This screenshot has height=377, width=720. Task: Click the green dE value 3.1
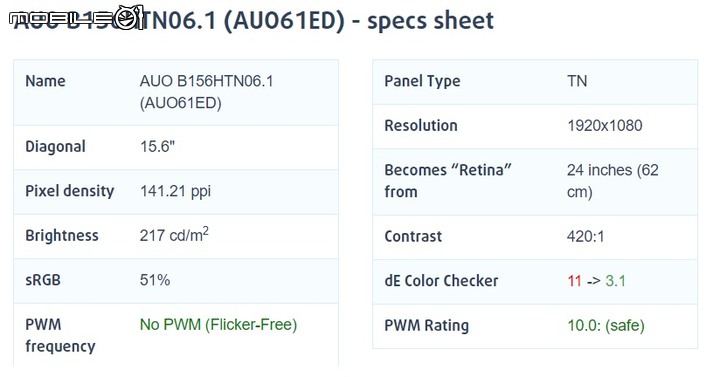pyautogui.click(x=615, y=281)
